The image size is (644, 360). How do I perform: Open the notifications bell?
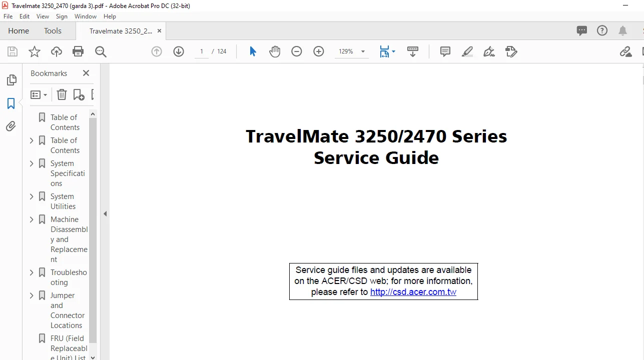[623, 30]
